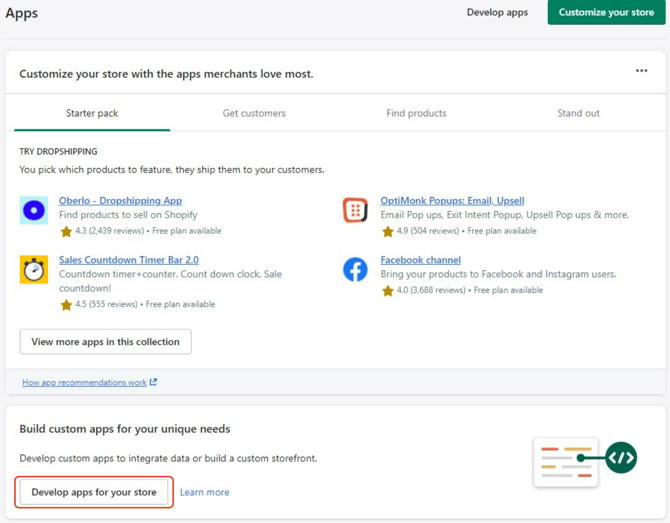670x523 pixels.
Task: Open the three-dot more options menu
Action: coord(641,71)
